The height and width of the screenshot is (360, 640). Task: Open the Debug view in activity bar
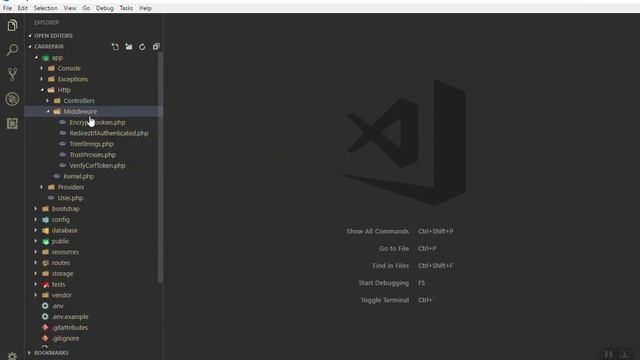tap(12, 99)
